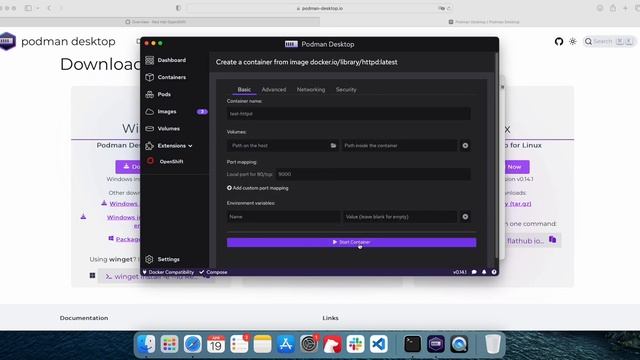The width and height of the screenshot is (640, 360).
Task: Open the Dashboard in Podman Desktop sidebar
Action: click(166, 60)
